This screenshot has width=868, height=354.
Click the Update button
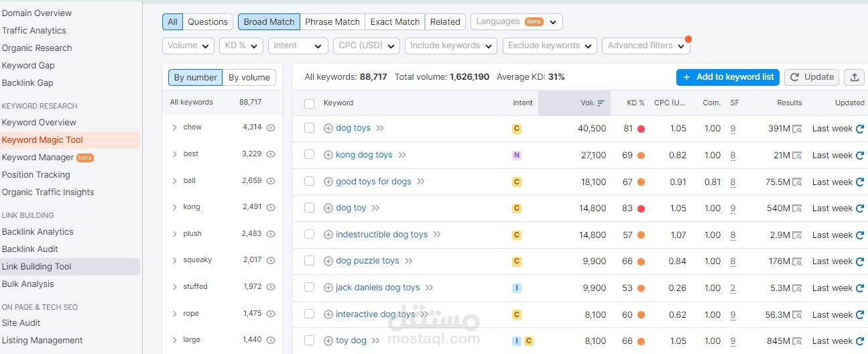coord(812,77)
